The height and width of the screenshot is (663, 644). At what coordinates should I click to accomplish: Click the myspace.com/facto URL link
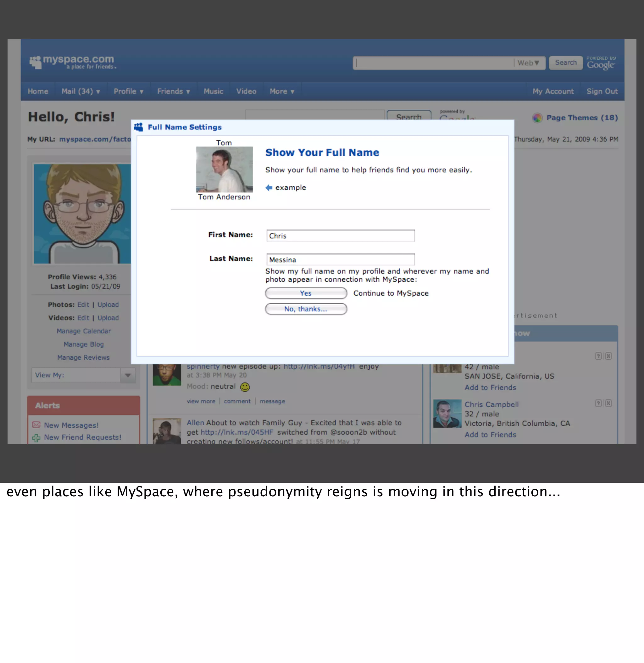(x=95, y=139)
